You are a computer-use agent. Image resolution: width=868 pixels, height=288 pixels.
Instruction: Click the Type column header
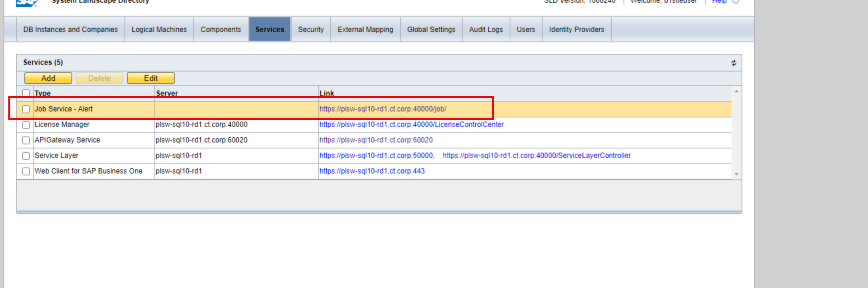(x=43, y=93)
